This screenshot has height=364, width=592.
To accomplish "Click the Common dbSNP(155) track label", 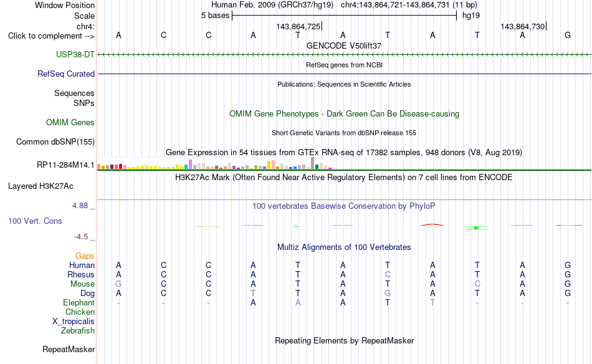I will 55,141.
